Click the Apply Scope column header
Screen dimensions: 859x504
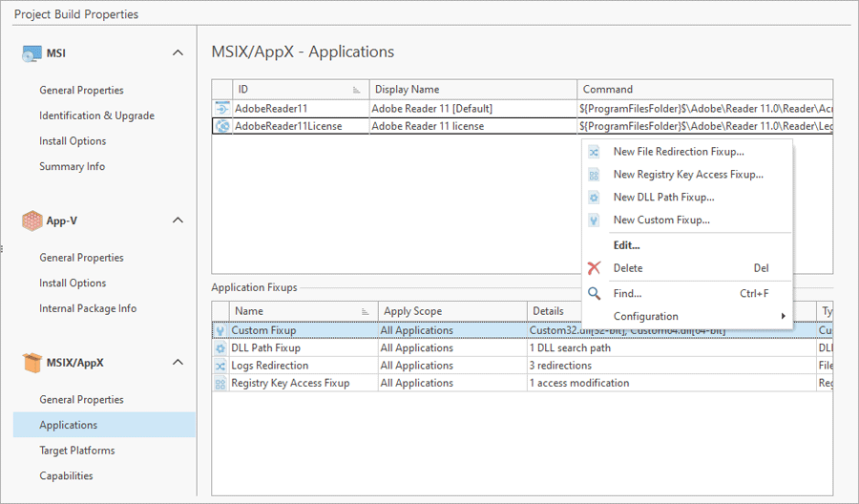[x=452, y=311]
